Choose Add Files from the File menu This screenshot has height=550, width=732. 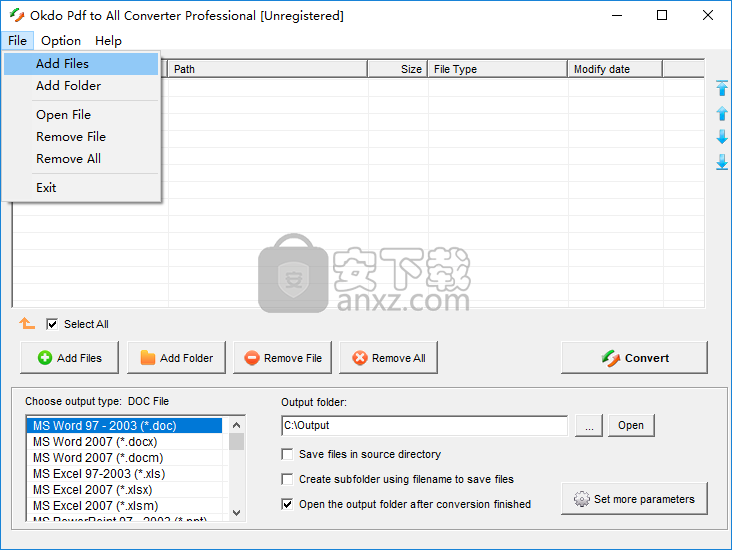[81, 63]
